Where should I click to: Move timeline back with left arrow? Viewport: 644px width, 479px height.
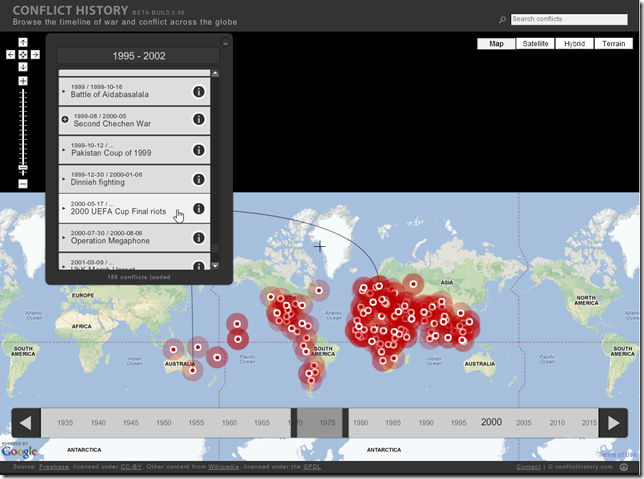click(x=26, y=423)
